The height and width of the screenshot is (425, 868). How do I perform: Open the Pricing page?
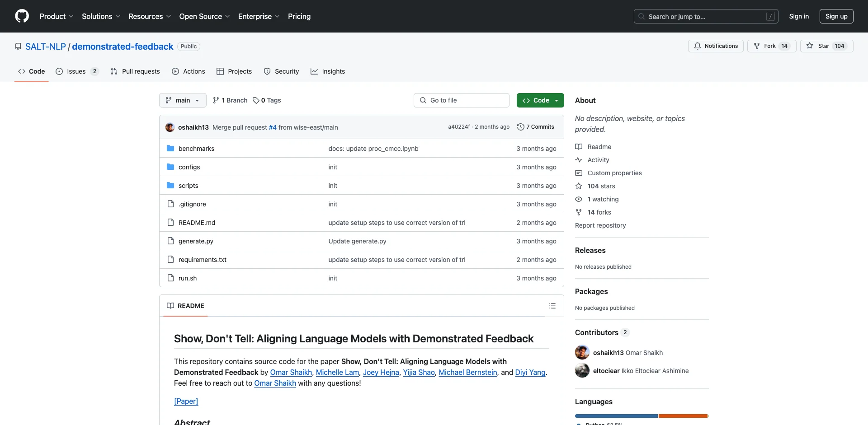tap(299, 16)
